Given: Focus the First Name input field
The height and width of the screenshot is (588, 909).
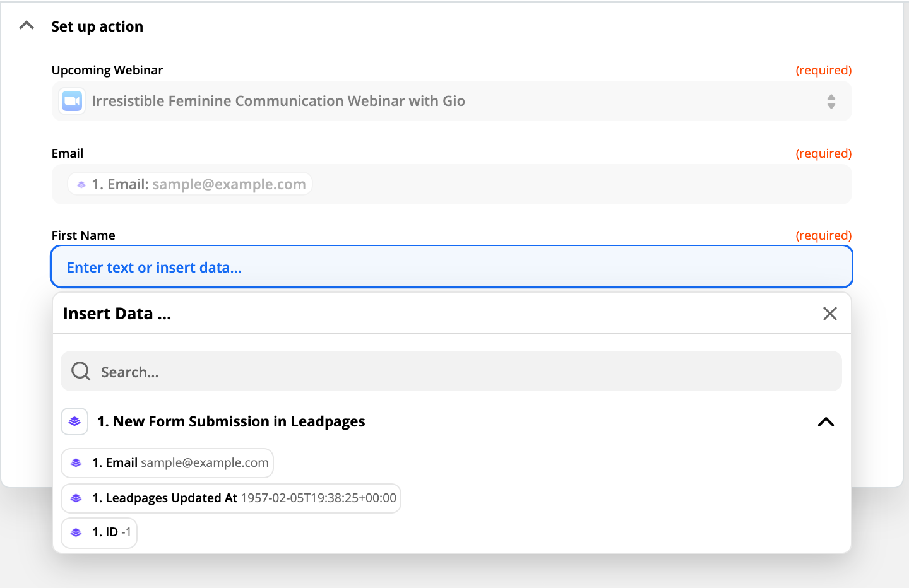Looking at the screenshot, I should [x=451, y=267].
